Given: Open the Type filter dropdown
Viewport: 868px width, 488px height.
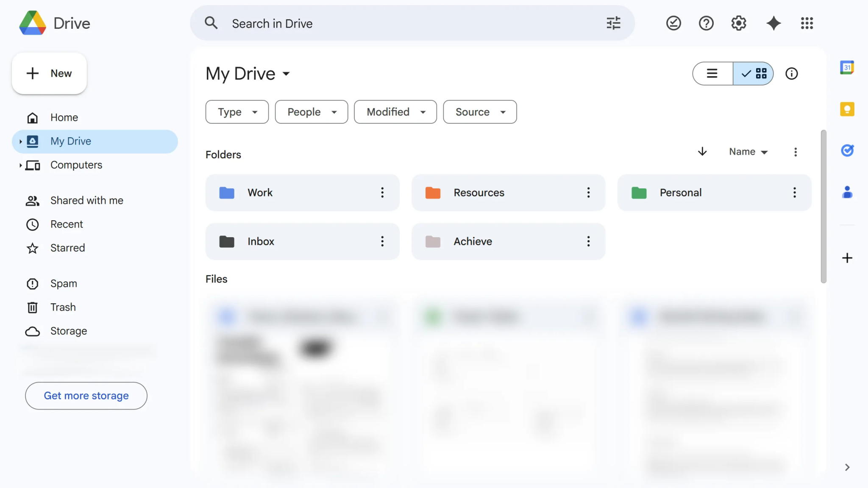Looking at the screenshot, I should (236, 112).
